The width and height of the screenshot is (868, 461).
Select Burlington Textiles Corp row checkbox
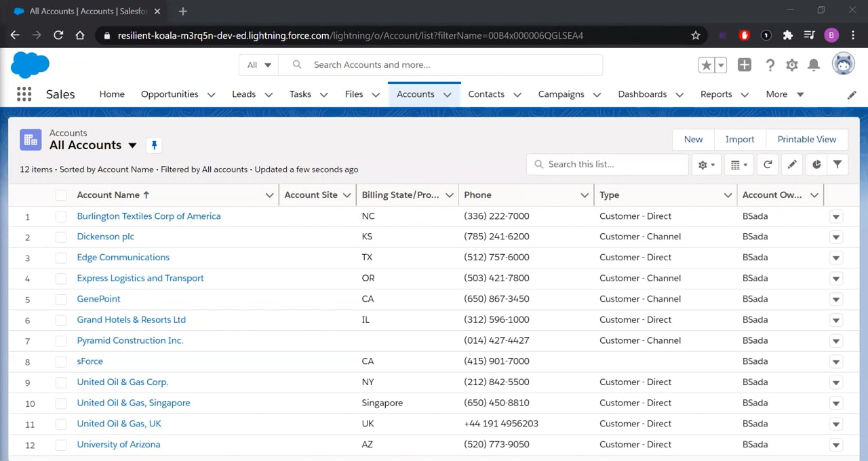(x=61, y=217)
